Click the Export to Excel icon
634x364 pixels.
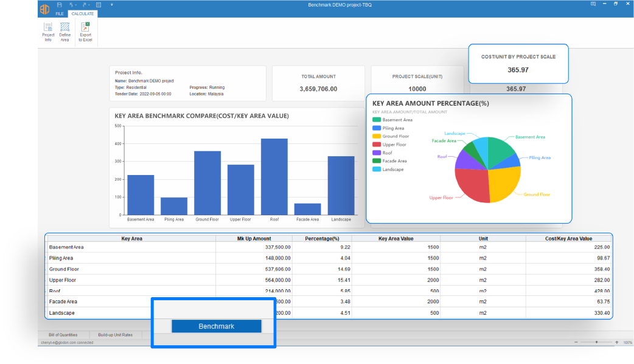[x=85, y=32]
